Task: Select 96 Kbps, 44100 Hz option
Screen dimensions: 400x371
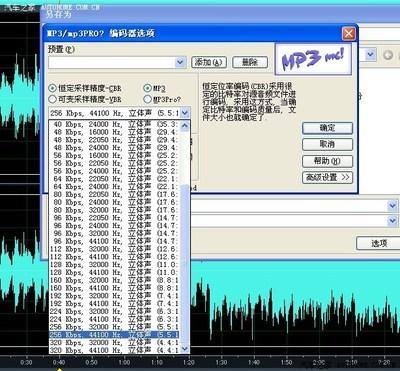Action: [x=114, y=241]
